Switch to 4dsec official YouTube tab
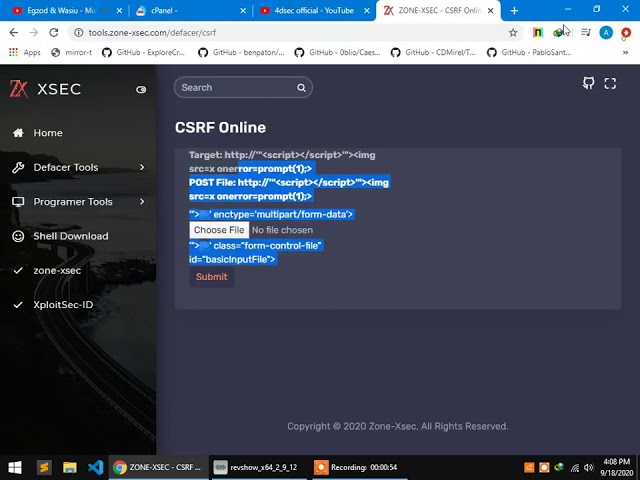The image size is (640, 480). coord(313,11)
